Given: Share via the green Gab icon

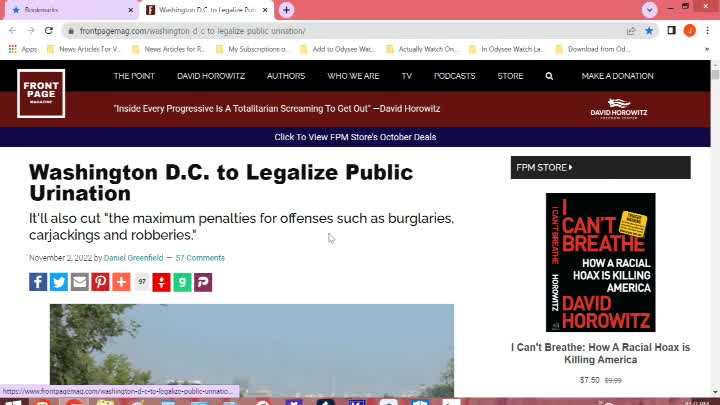Looking at the screenshot, I should point(182,282).
